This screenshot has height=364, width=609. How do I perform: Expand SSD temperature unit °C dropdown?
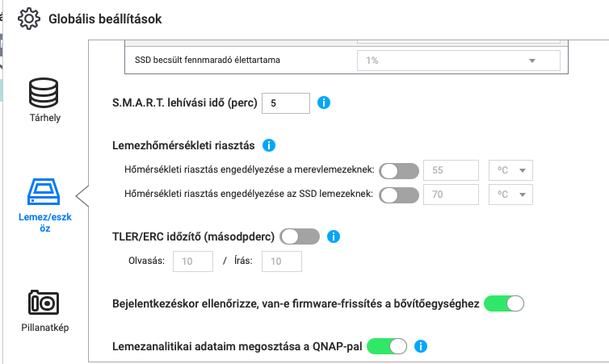(x=512, y=195)
